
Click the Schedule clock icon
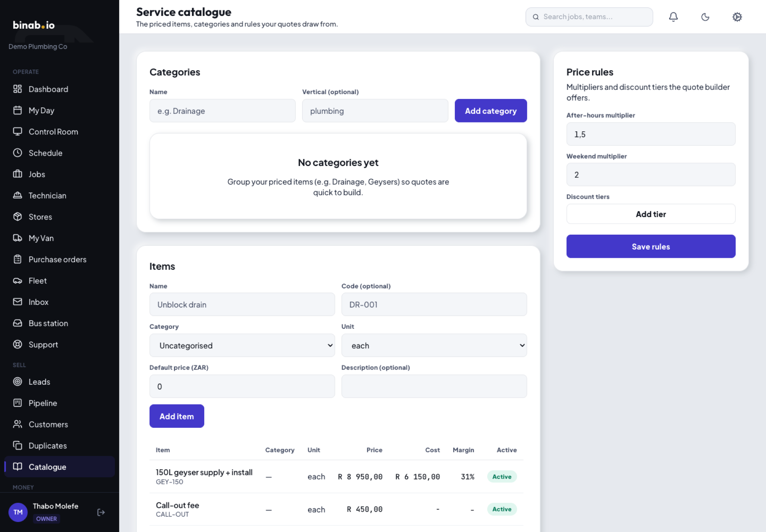coord(18,153)
